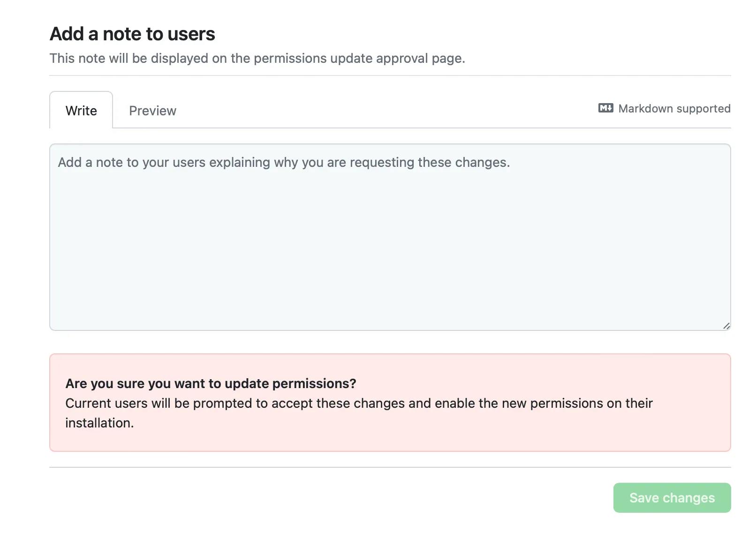Select the Are you sure heading in warning

(211, 383)
